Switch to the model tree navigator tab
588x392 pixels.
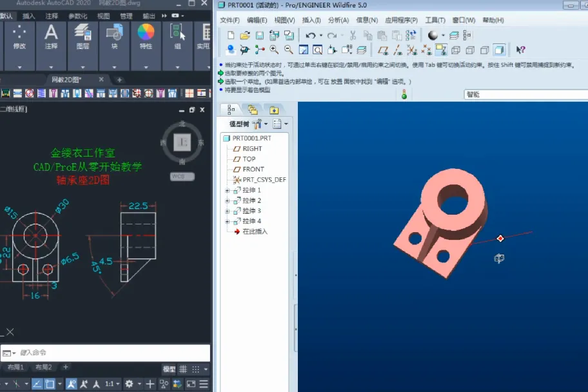pos(231,110)
